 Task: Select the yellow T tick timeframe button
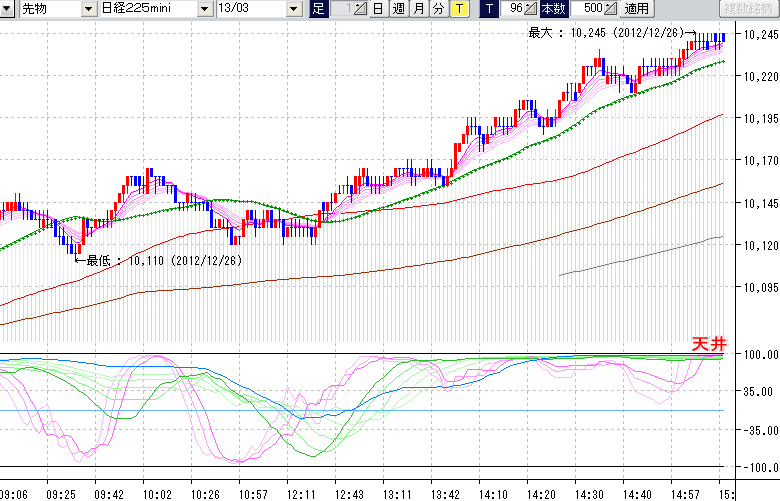click(458, 9)
